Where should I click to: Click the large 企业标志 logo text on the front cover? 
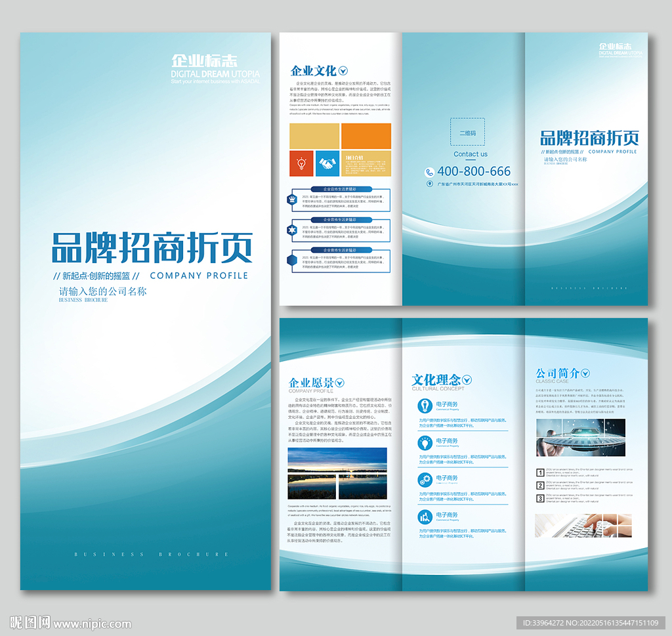(x=205, y=61)
